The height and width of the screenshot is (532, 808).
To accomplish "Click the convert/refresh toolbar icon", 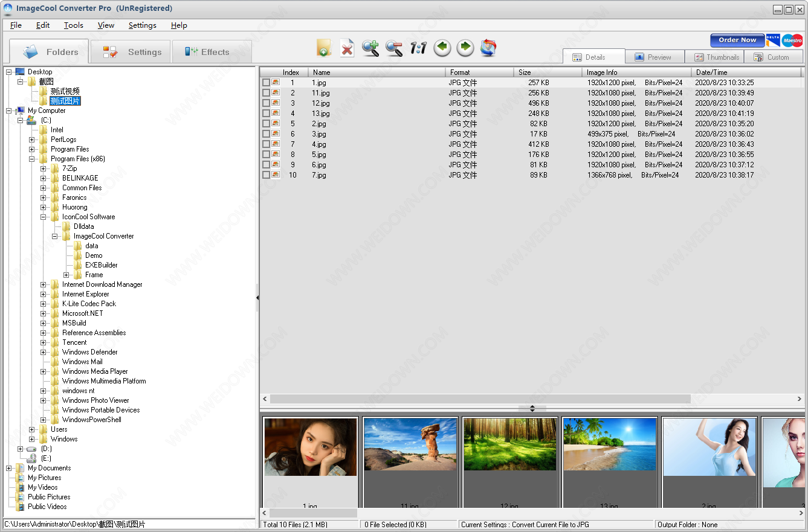I will coord(488,48).
